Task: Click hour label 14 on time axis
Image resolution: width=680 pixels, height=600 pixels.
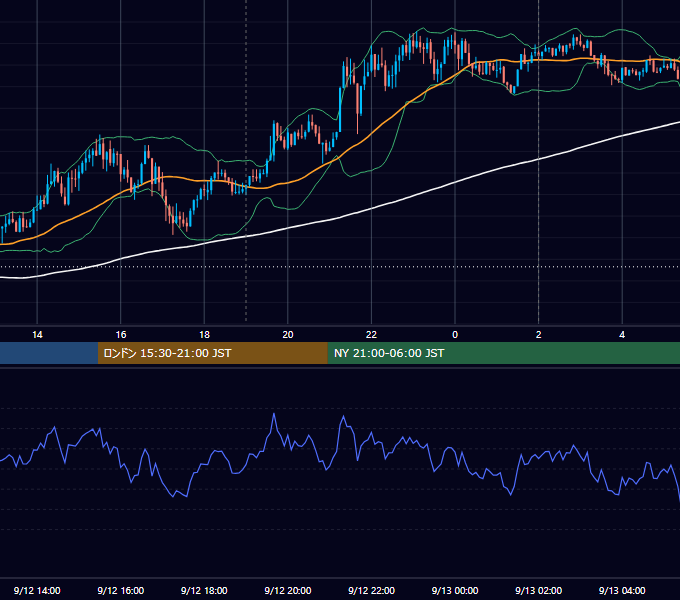Action: 37,335
